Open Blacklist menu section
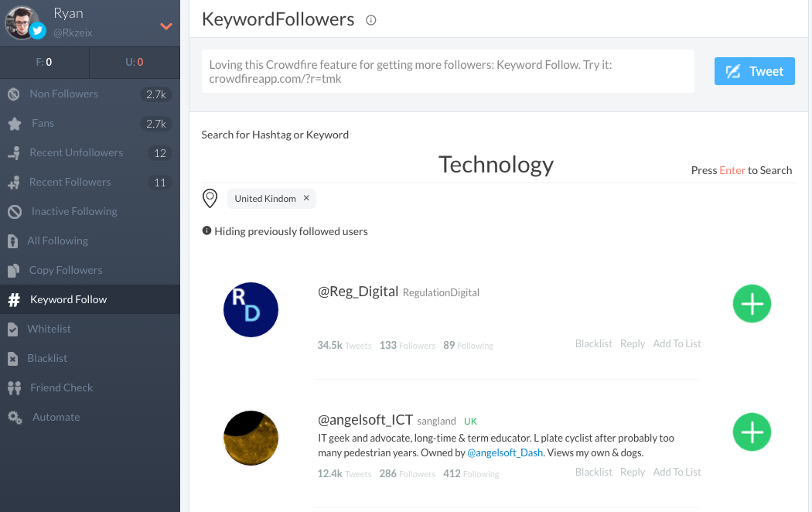Screen dimensions: 812x512 [x=90, y=358]
